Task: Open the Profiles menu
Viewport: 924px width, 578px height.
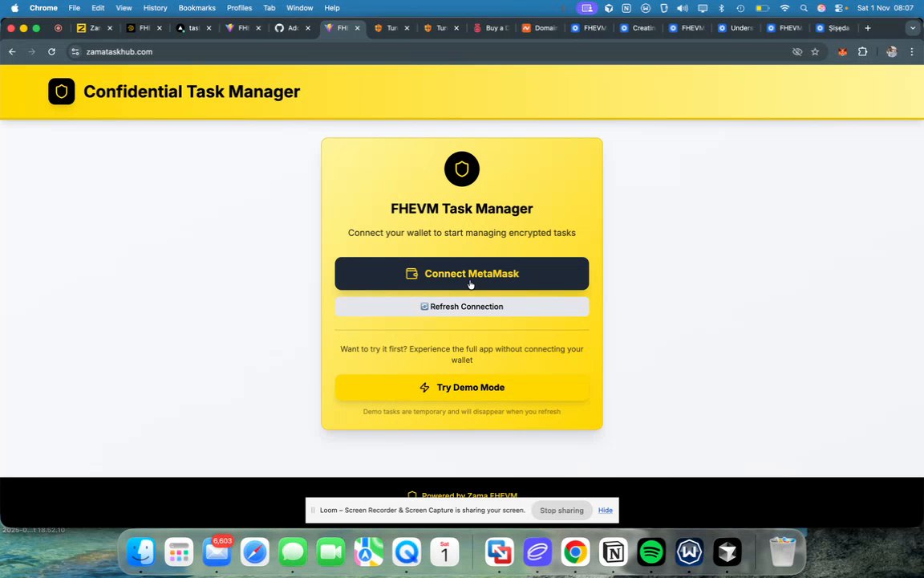Action: 239,8
